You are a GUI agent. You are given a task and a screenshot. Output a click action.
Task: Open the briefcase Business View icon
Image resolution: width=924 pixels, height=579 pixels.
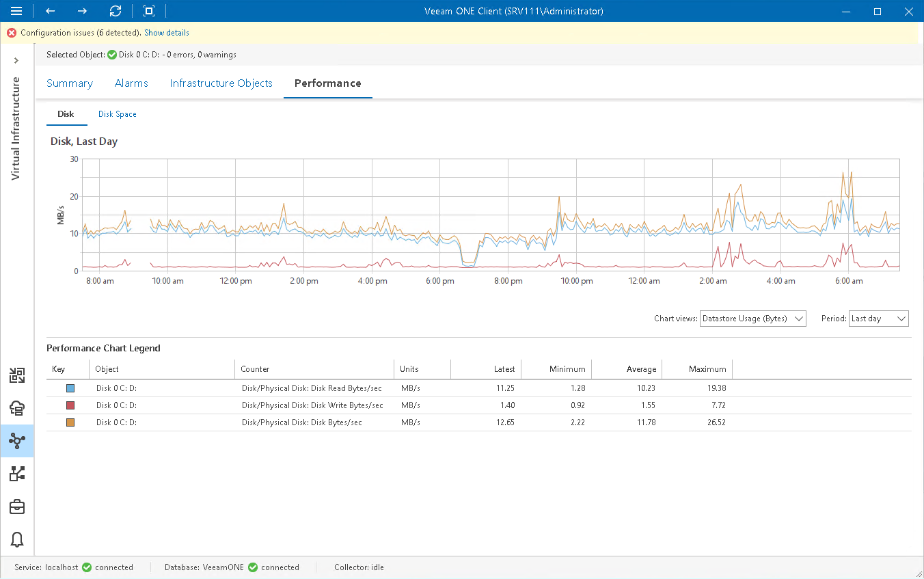(x=17, y=507)
